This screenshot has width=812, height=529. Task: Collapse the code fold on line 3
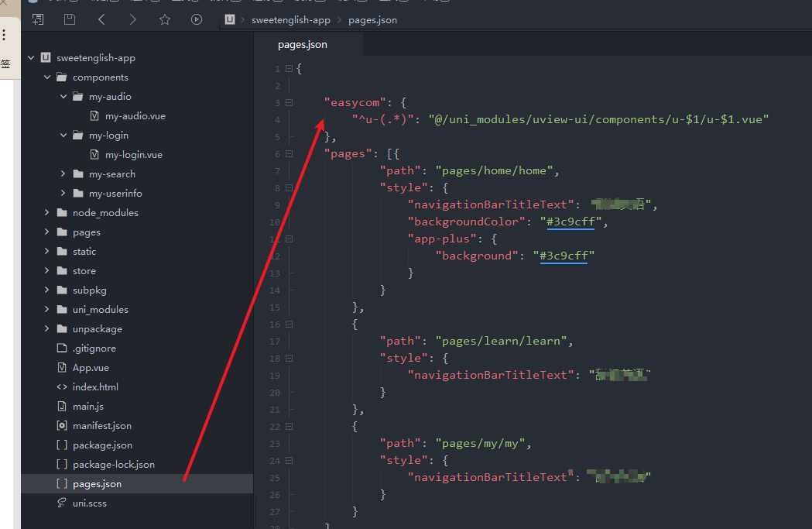pos(289,102)
